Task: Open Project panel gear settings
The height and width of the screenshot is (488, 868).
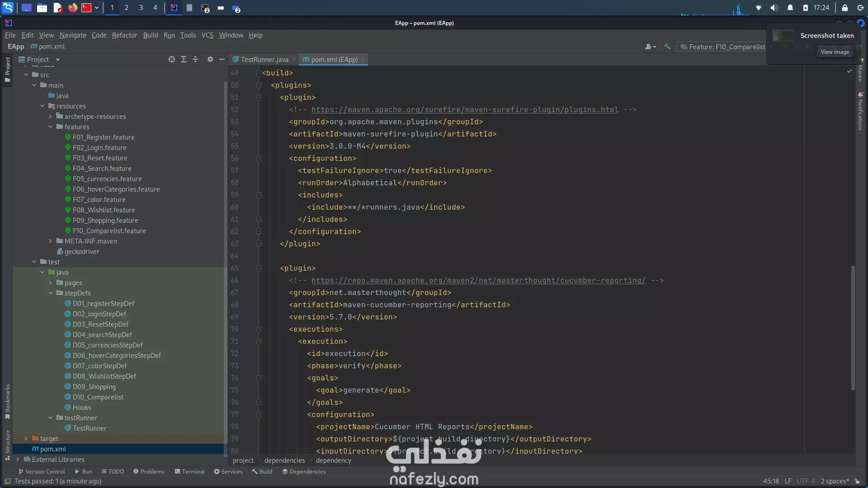Action: (210, 59)
